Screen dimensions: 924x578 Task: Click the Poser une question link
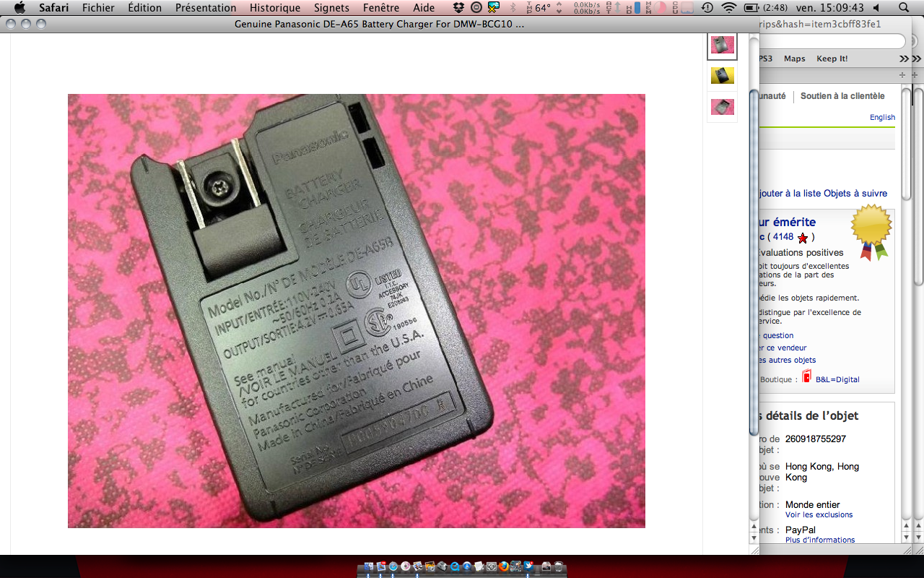776,335
